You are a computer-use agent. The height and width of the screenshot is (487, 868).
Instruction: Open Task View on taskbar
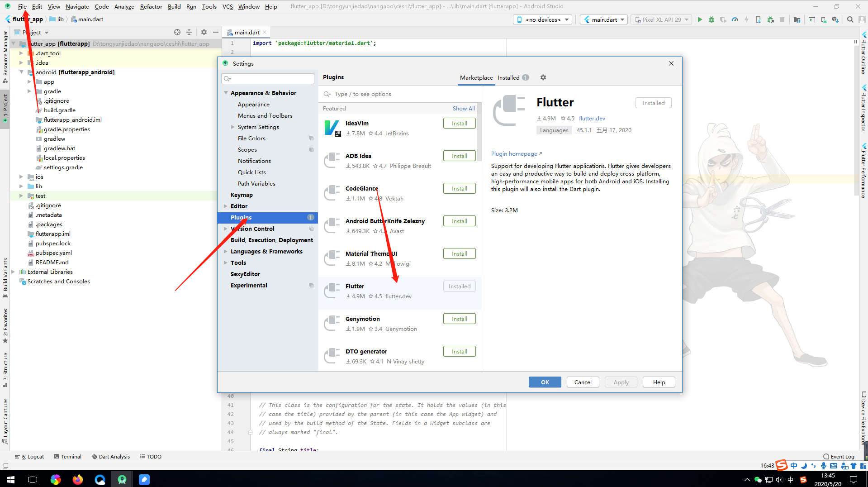pyautogui.click(x=33, y=479)
